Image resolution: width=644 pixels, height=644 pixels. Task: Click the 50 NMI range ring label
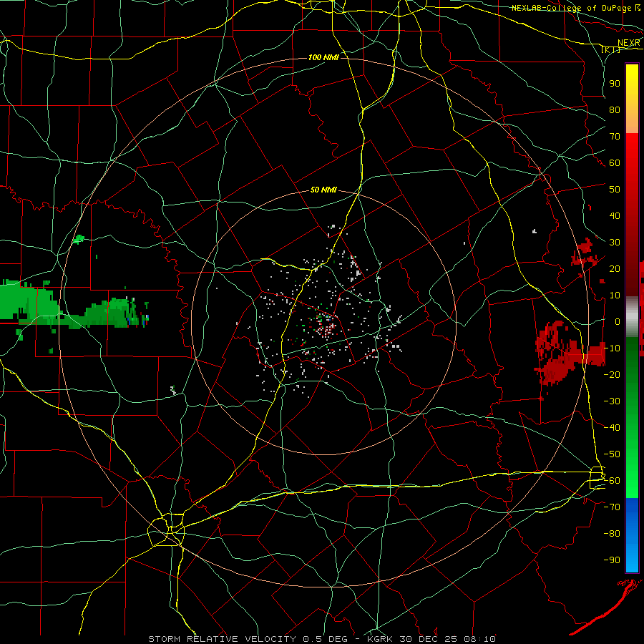[x=323, y=190]
